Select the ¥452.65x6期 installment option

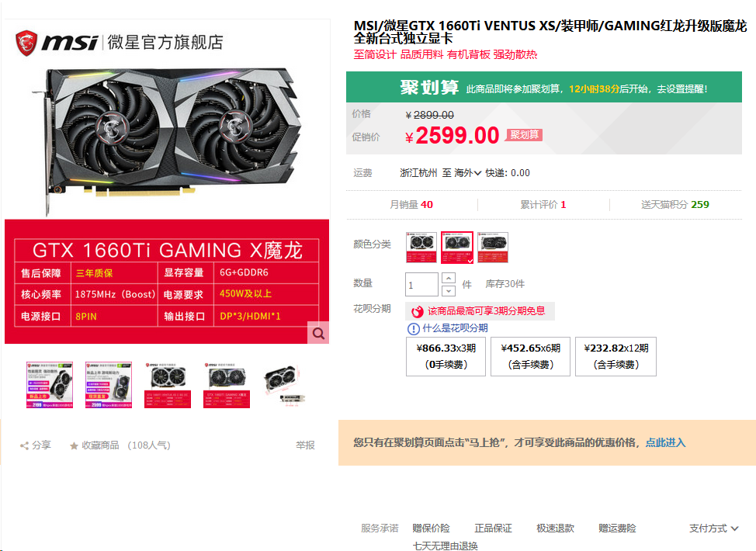pos(530,356)
